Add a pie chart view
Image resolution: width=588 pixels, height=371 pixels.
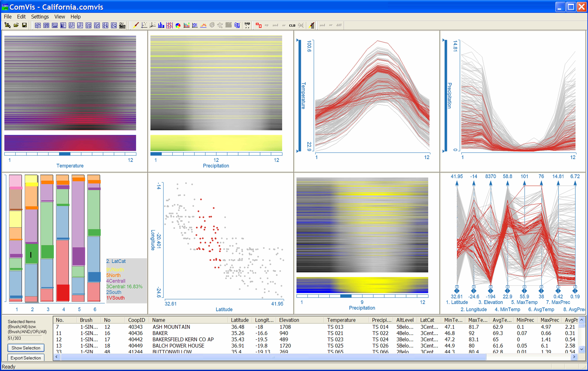click(x=178, y=25)
